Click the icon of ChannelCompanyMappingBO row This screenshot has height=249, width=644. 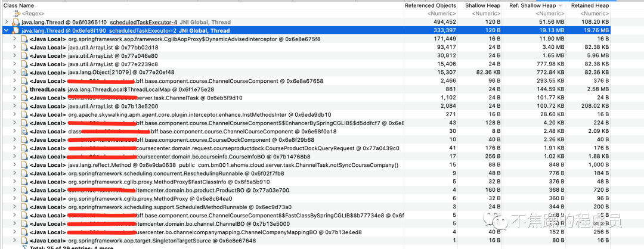(24, 232)
